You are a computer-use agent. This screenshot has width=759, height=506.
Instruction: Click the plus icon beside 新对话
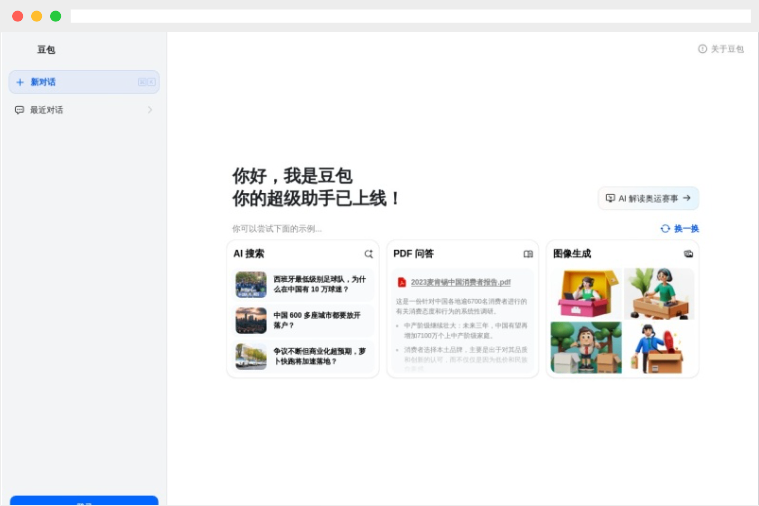(20, 82)
